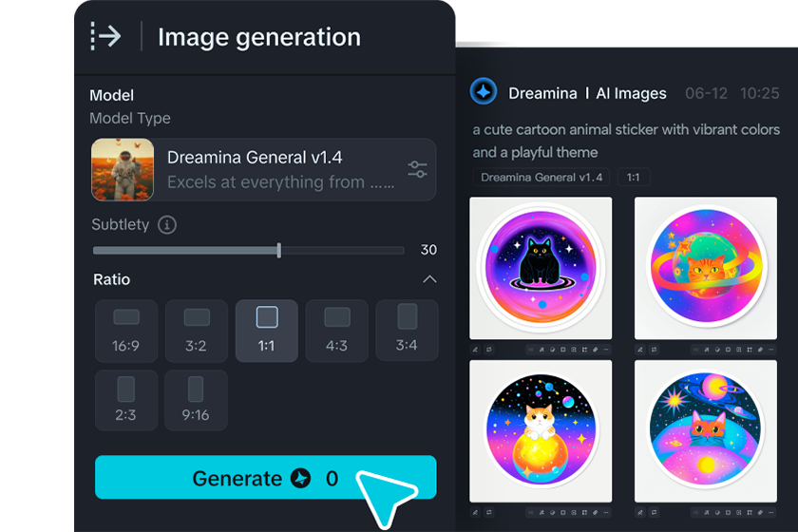Select the 3:4 ratio option

[x=408, y=331]
